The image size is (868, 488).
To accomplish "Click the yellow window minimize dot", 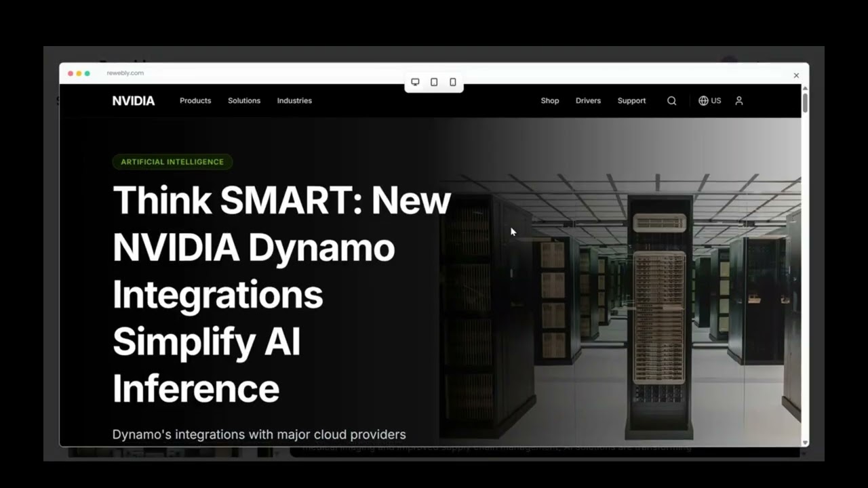I will point(79,73).
